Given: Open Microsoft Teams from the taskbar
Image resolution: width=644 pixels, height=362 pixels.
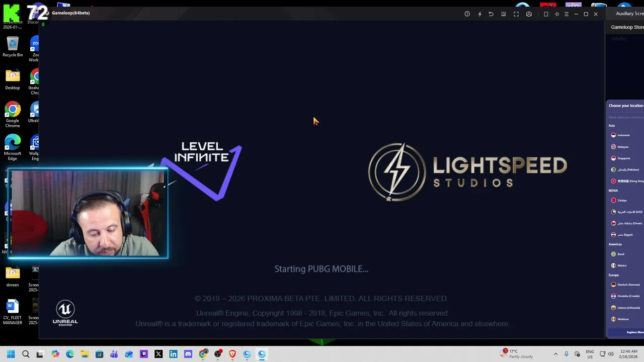Looking at the screenshot, I should 114,354.
